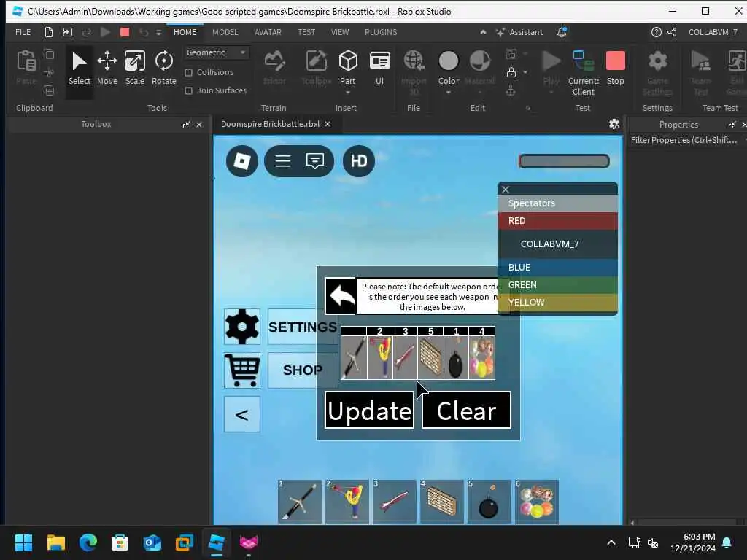Click the Clear button
This screenshot has width=747, height=560.
click(x=466, y=410)
